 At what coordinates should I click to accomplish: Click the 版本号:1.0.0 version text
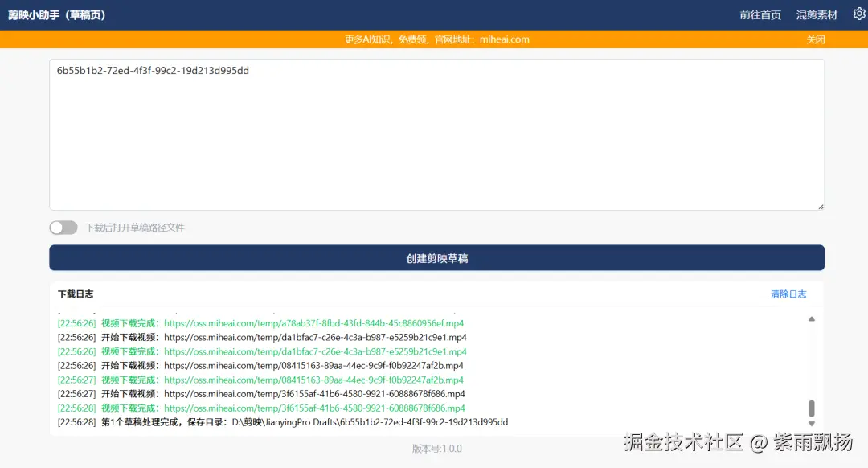point(436,449)
